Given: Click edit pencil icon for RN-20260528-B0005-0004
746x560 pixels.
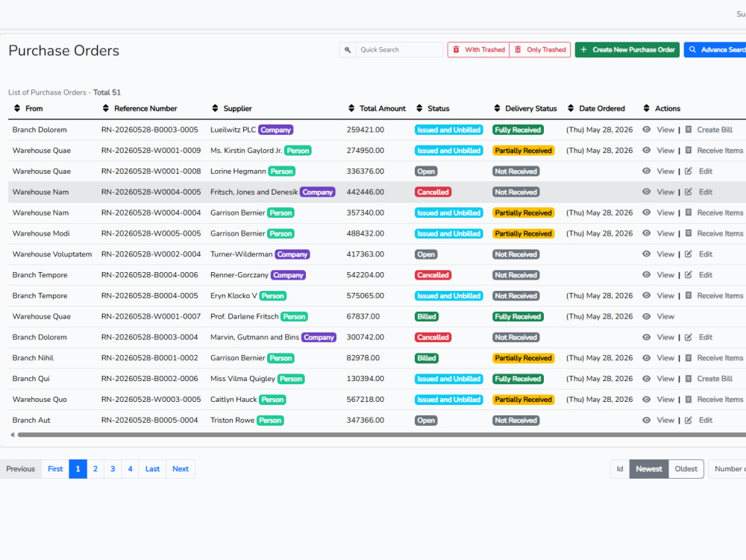Looking at the screenshot, I should pos(689,421).
